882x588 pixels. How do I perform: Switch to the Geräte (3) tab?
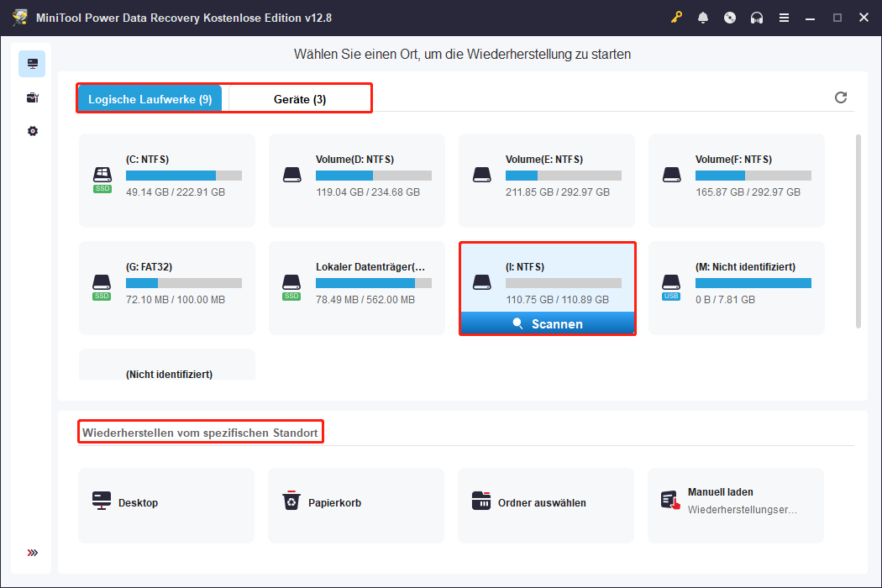[300, 99]
